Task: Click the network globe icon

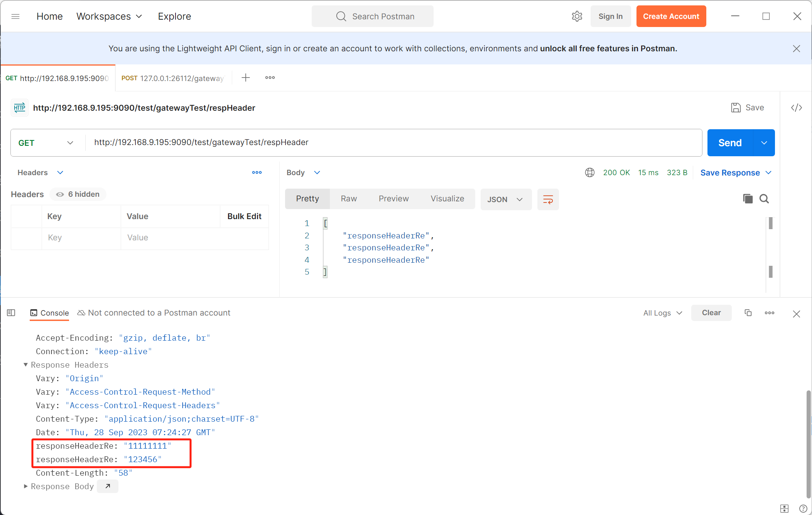Action: pos(589,172)
